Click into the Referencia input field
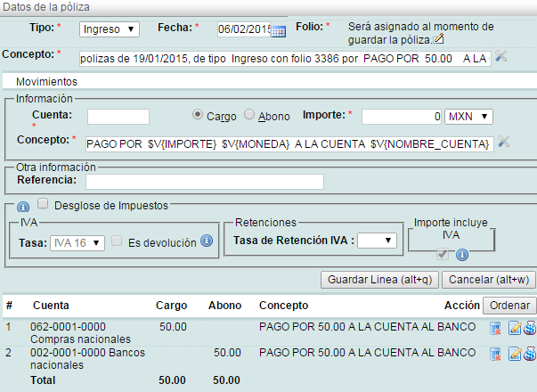 point(205,182)
